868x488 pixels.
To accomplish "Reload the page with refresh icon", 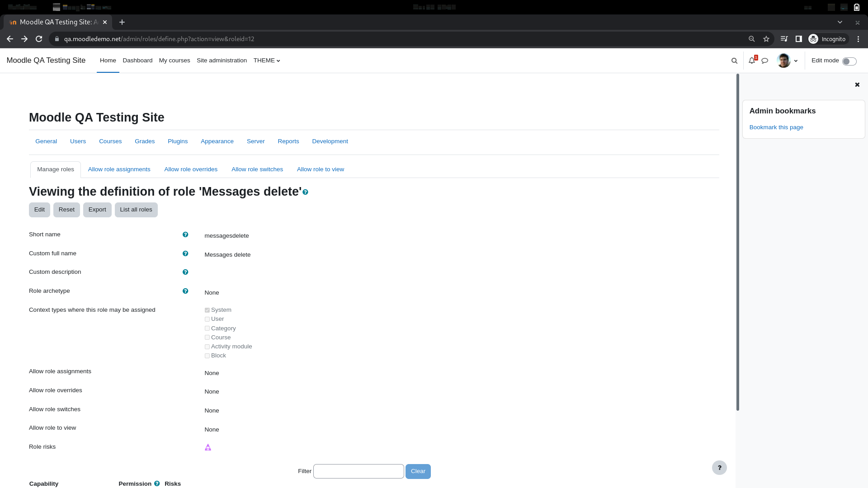I will tap(39, 39).
